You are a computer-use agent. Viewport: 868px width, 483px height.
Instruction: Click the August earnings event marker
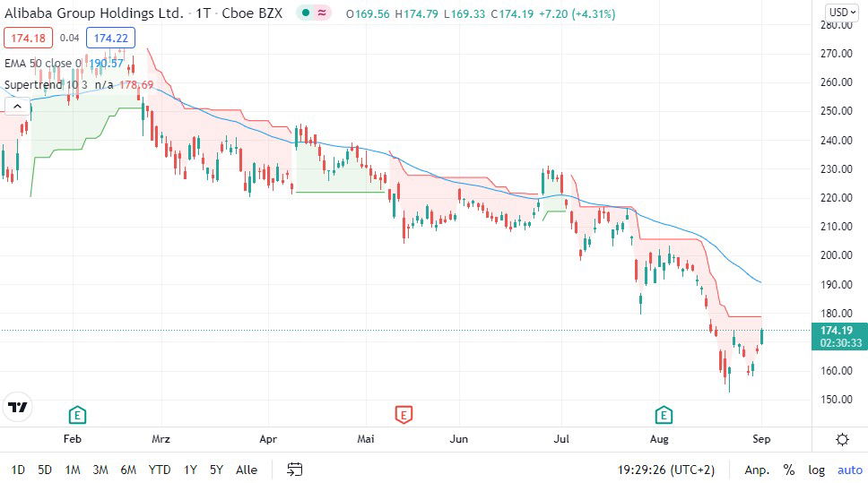(664, 414)
